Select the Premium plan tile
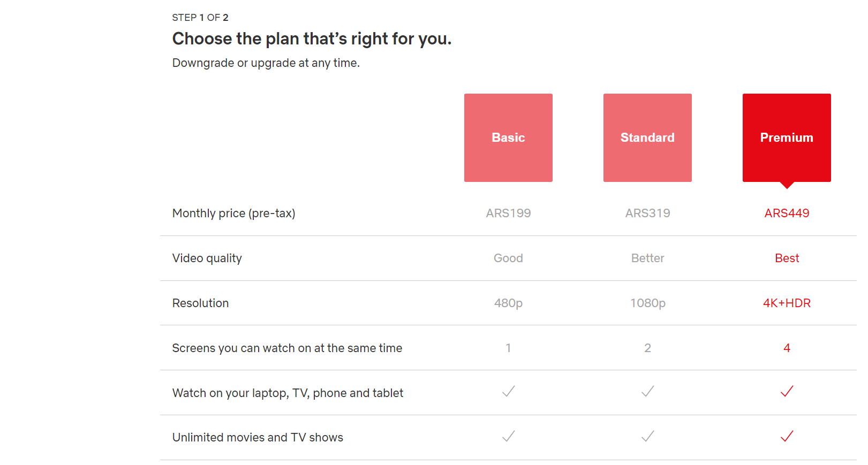Image resolution: width=868 pixels, height=465 pixels. click(787, 138)
